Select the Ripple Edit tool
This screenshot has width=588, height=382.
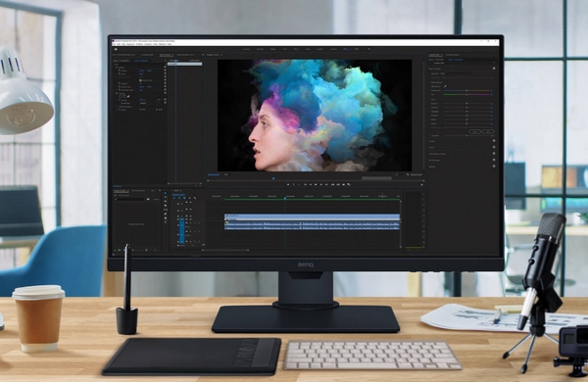tap(166, 201)
